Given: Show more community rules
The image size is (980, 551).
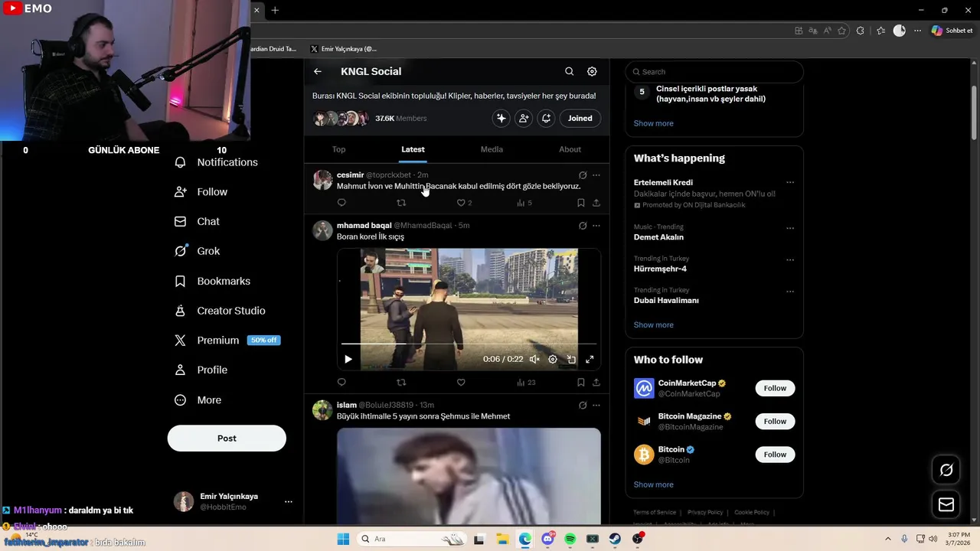Looking at the screenshot, I should pos(653,123).
